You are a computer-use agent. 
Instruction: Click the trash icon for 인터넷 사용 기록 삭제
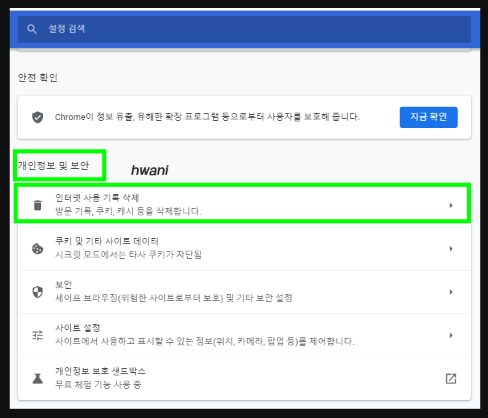point(38,205)
